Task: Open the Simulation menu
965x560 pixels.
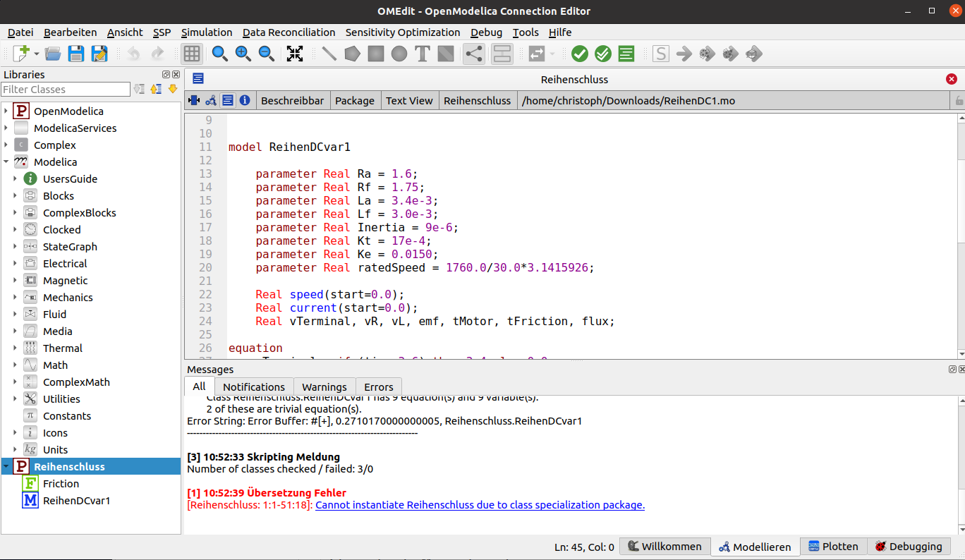Action: (207, 32)
